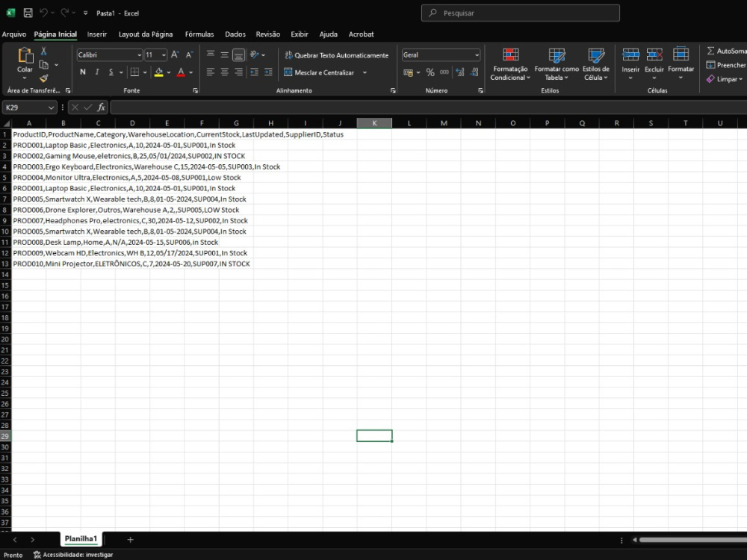Click in the formula bar field

(428, 108)
